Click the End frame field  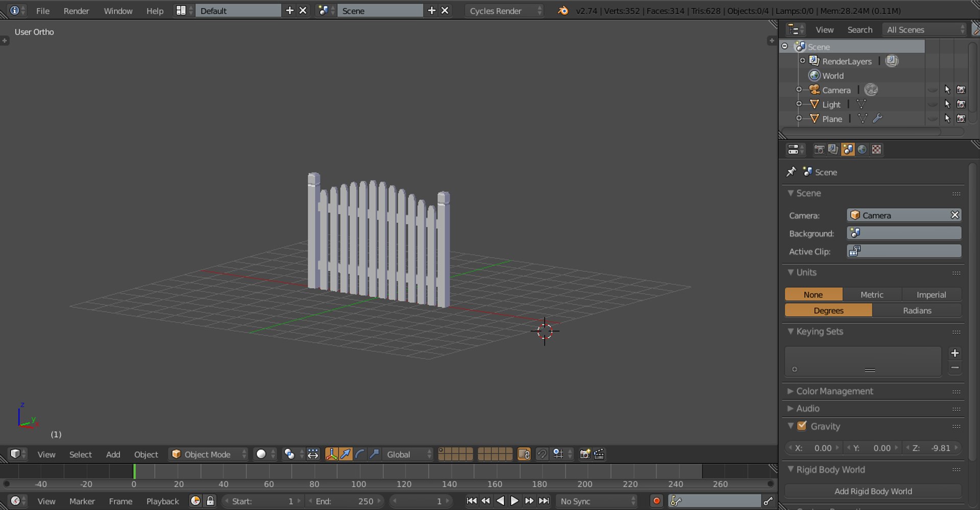(x=345, y=501)
